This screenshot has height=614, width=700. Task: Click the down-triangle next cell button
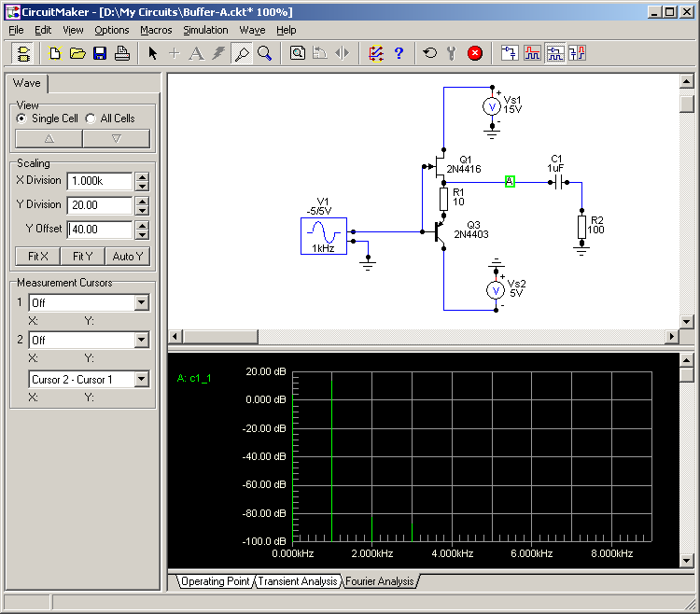(x=117, y=139)
